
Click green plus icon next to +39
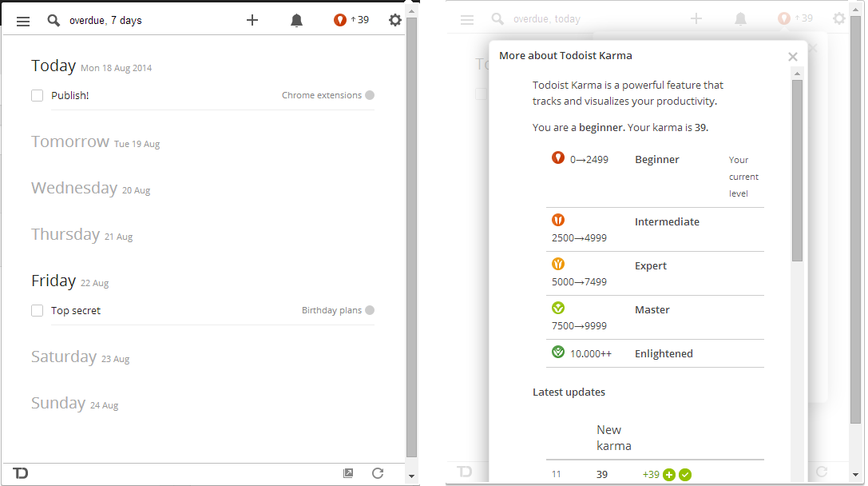click(x=669, y=474)
